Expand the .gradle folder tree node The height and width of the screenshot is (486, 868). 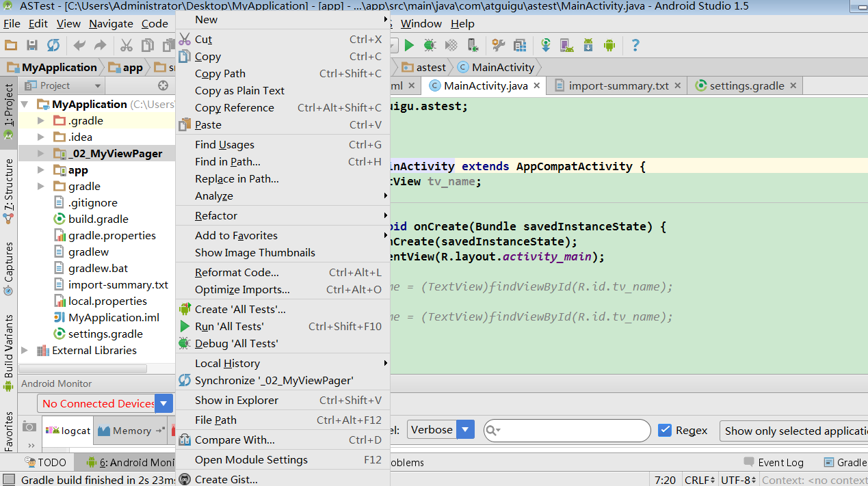pos(41,121)
